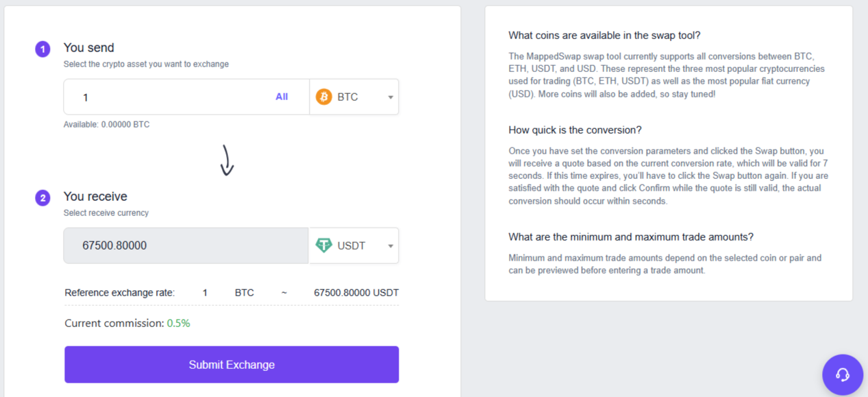Click the orange Bitcoin coin icon
The image size is (868, 397).
coord(323,97)
